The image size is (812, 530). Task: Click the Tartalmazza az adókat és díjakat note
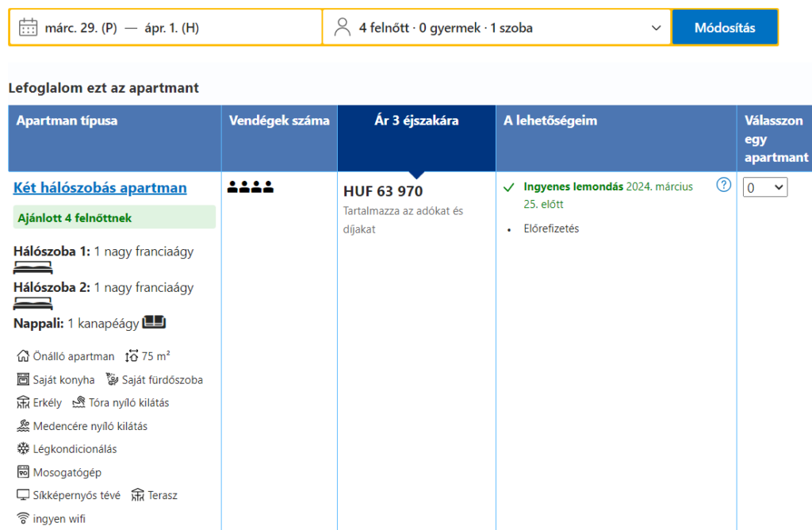(403, 220)
